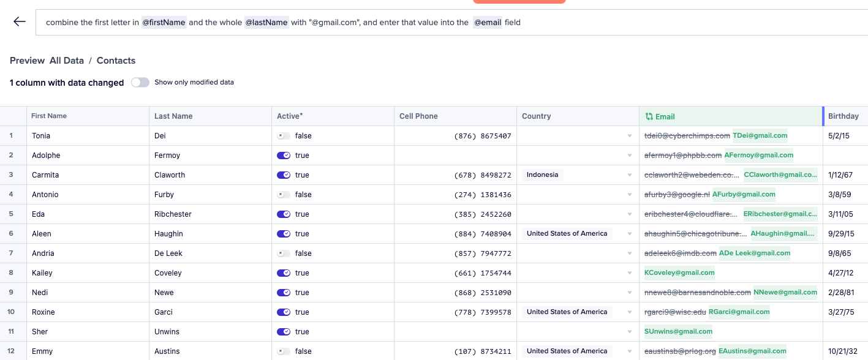Click the Email column changed-data icon
This screenshot has height=360, width=868.
click(x=649, y=116)
